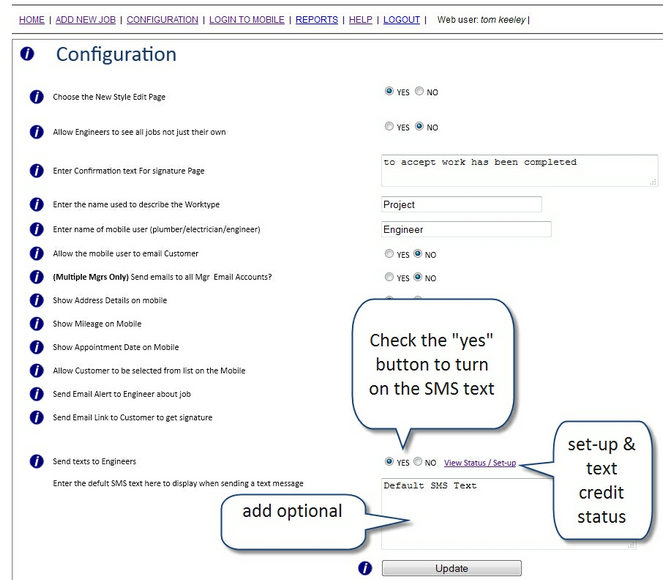Click info icon for Confirmation text For signature Page
Image resolution: width=663 pixels, height=580 pixels.
click(x=37, y=171)
